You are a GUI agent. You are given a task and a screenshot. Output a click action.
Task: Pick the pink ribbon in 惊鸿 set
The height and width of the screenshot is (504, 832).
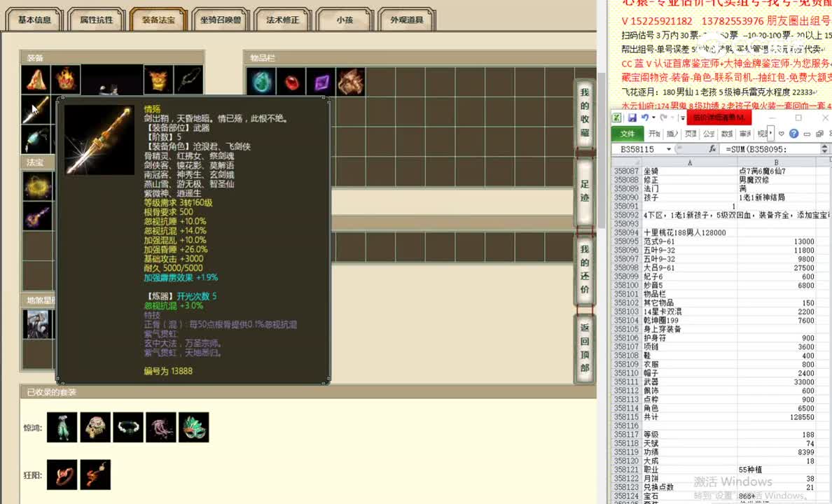161,427
